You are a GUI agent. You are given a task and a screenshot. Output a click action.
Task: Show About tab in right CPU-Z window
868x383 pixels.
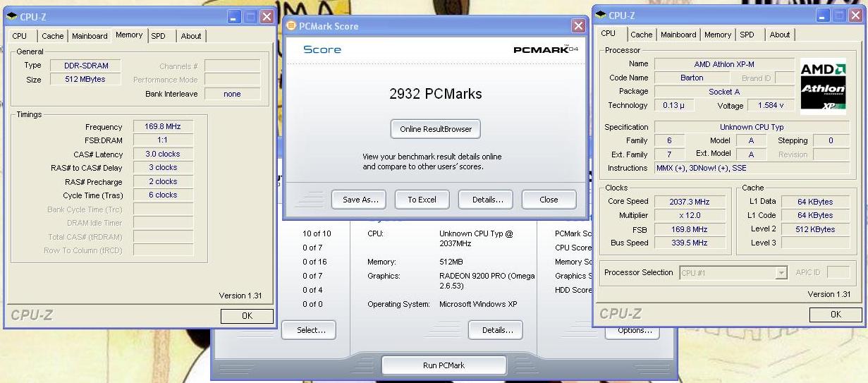(x=780, y=35)
